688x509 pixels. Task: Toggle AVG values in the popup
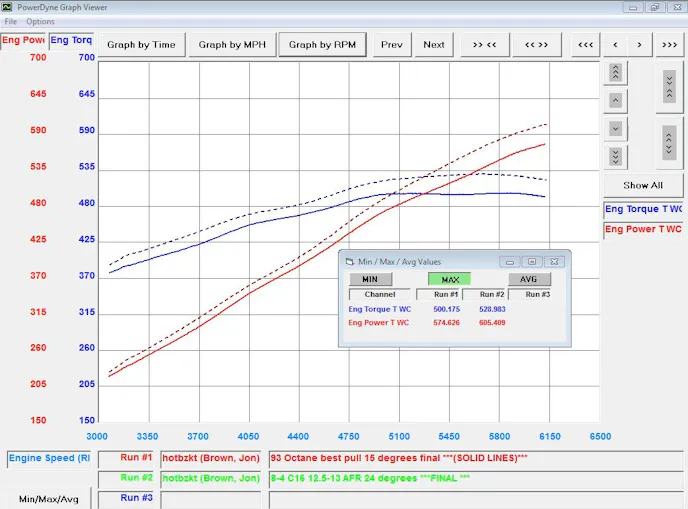tap(529, 279)
